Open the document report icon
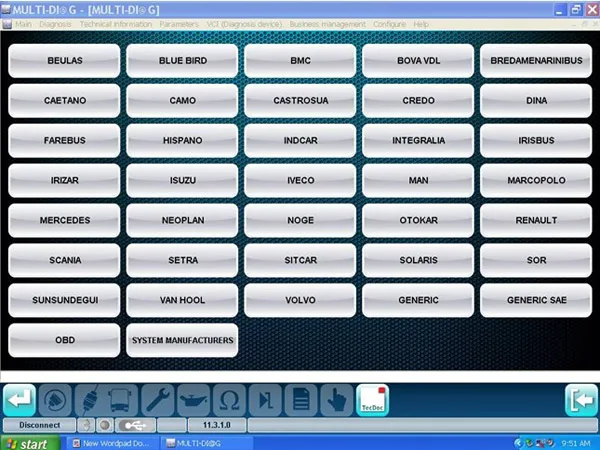Screen dimensions: 600x450 [x=301, y=400]
